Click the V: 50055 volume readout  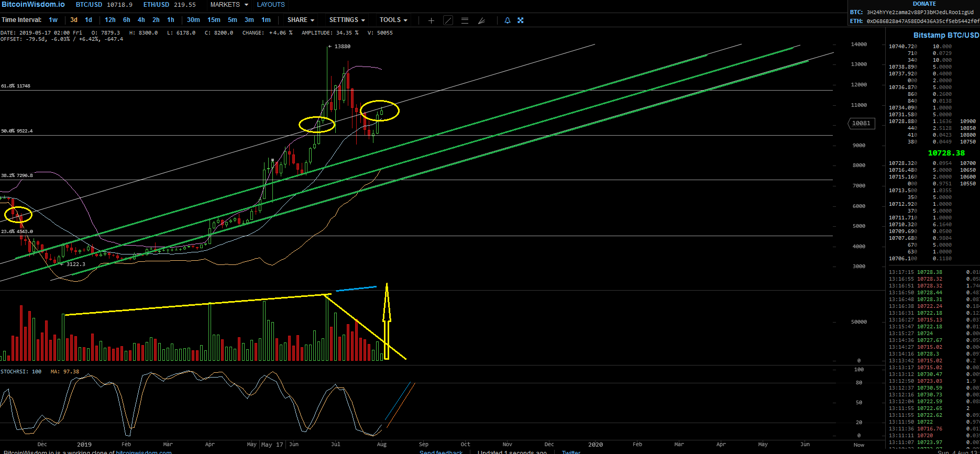380,33
